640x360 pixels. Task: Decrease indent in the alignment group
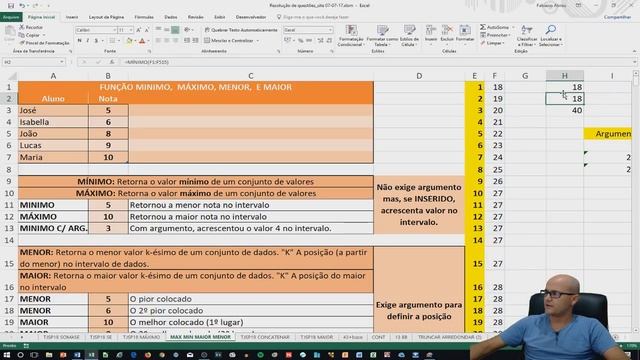pyautogui.click(x=187, y=40)
